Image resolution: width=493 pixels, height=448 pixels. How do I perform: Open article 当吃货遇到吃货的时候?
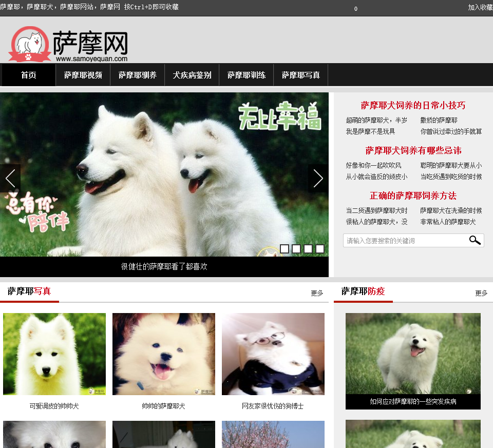click(451, 177)
